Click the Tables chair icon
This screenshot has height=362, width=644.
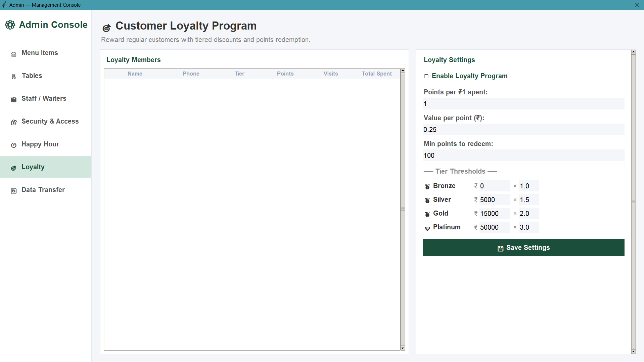[14, 77]
